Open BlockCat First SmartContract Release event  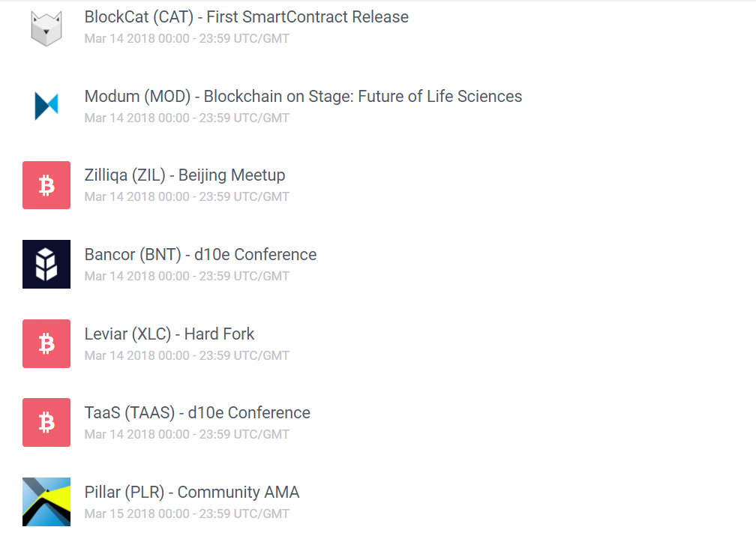[247, 16]
